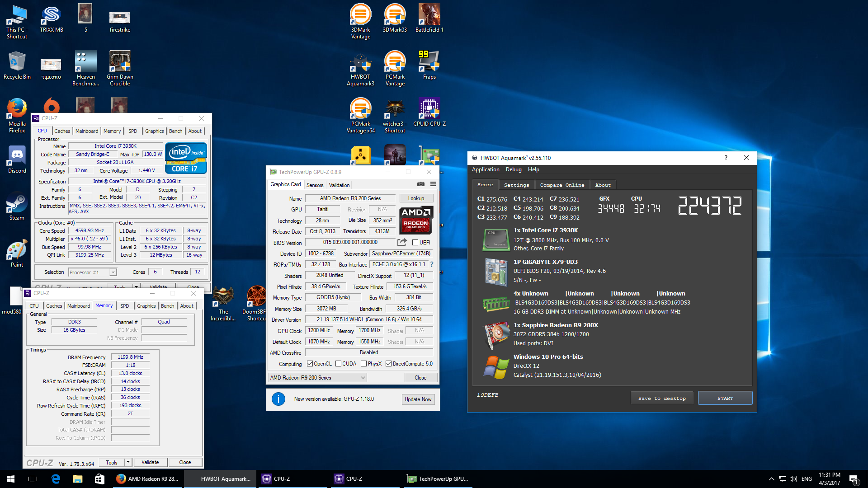The height and width of the screenshot is (488, 868).
Task: Open the Processor #1 selection dropdown
Action: pyautogui.click(x=93, y=272)
